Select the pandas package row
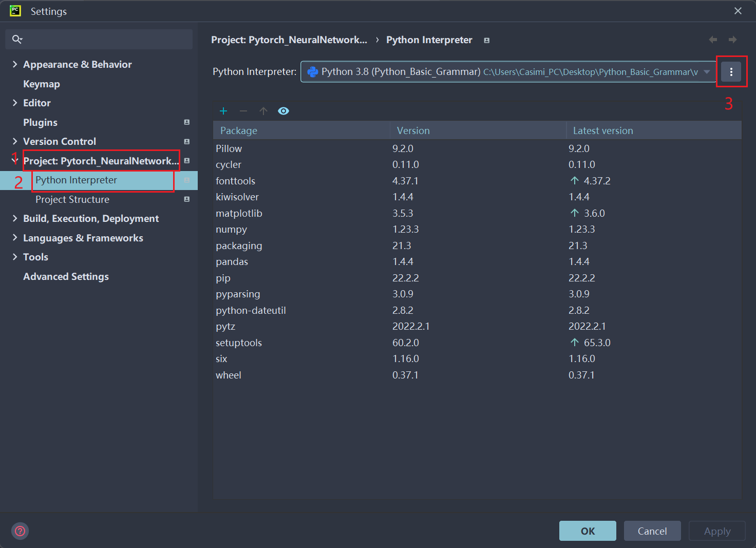 point(477,261)
